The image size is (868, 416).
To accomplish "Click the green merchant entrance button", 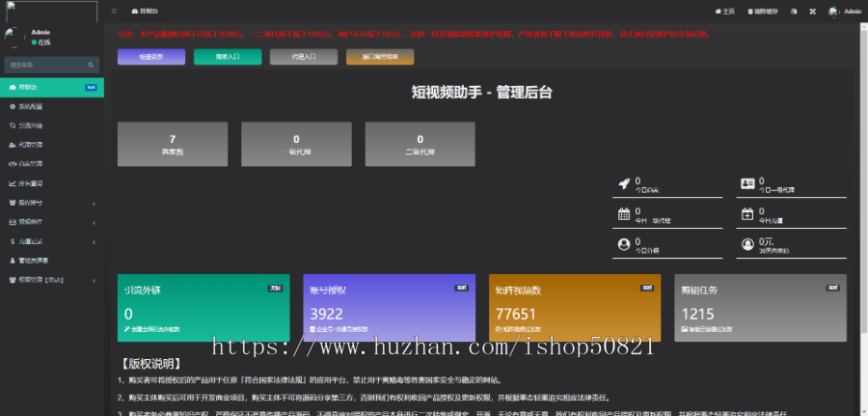I will pos(228,57).
